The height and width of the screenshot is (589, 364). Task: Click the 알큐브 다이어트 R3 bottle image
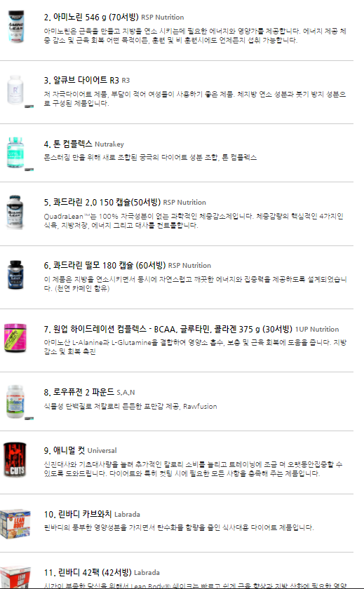click(15, 90)
